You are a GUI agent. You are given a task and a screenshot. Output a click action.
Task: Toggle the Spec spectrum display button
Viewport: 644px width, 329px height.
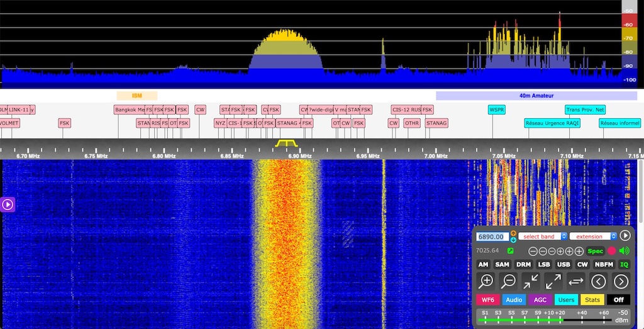[595, 251]
